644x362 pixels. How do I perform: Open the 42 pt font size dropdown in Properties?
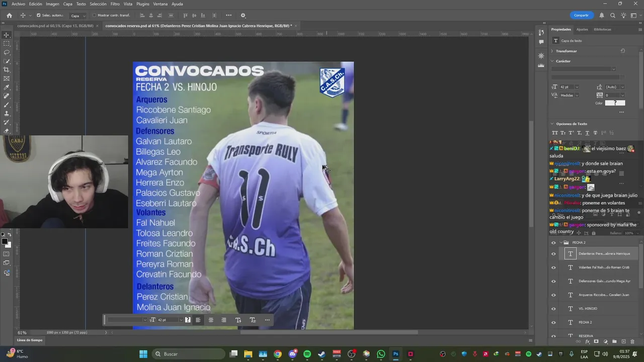click(577, 87)
